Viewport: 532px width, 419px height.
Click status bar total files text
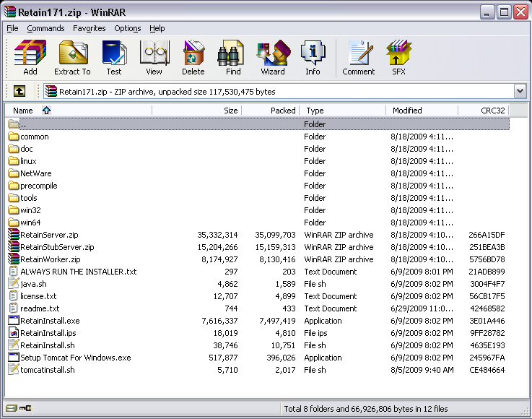366,408
